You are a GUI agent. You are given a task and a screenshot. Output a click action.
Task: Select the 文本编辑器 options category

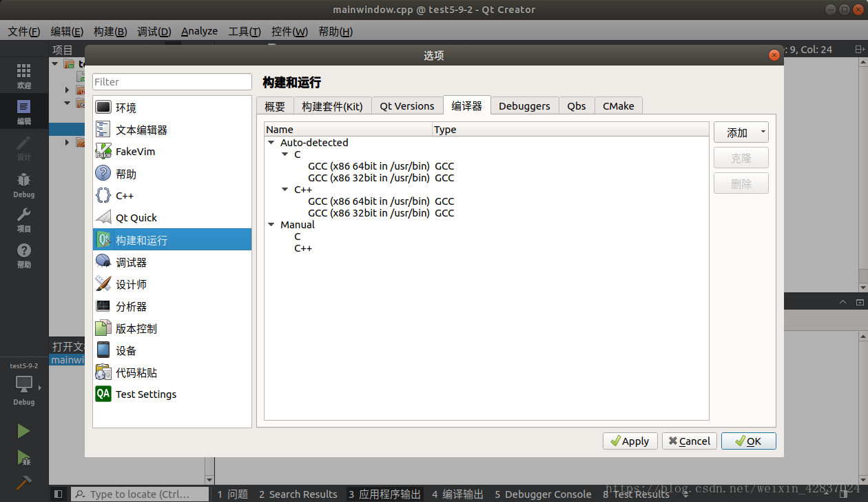click(172, 130)
